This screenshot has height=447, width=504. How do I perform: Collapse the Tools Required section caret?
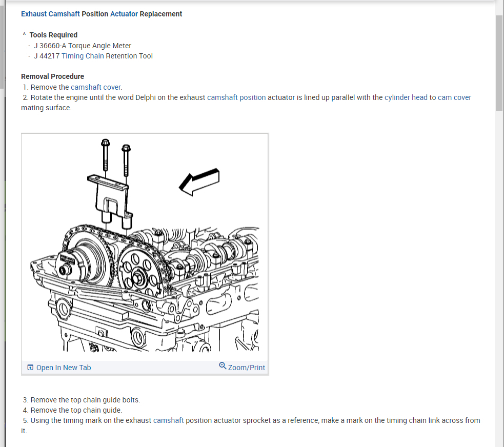click(24, 34)
